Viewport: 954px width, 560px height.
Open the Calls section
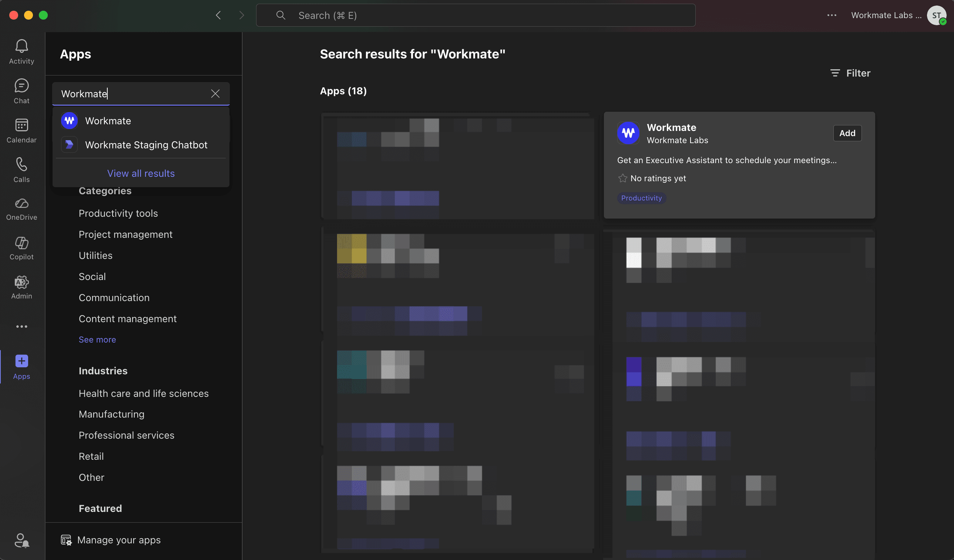[21, 170]
